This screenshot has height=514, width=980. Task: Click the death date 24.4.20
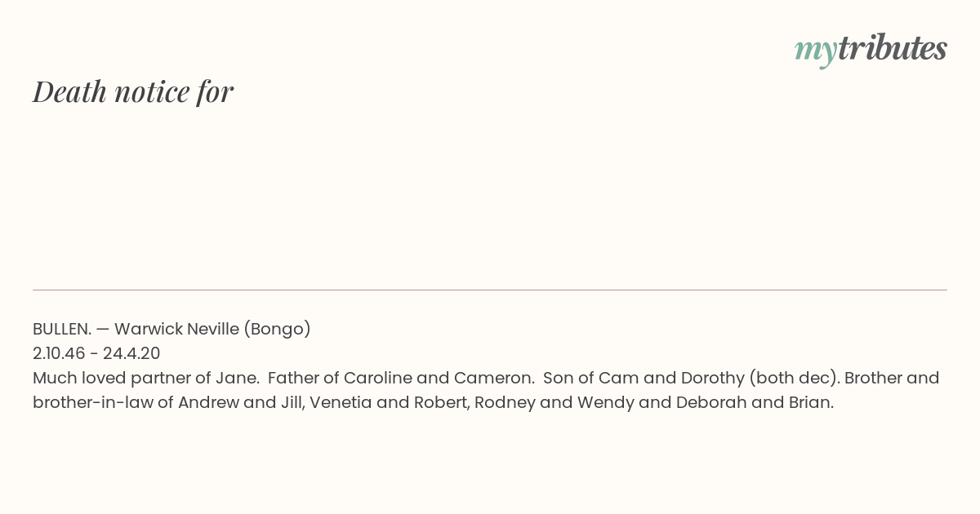(x=131, y=353)
